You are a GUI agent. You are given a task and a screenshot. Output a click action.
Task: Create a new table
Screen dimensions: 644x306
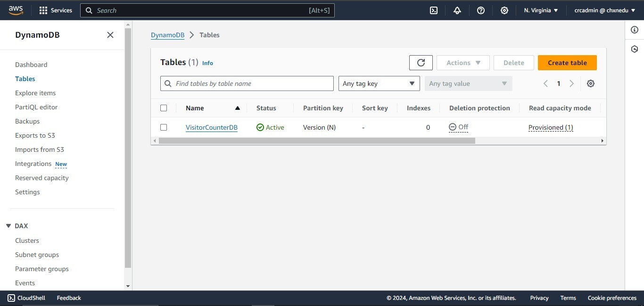coord(567,62)
